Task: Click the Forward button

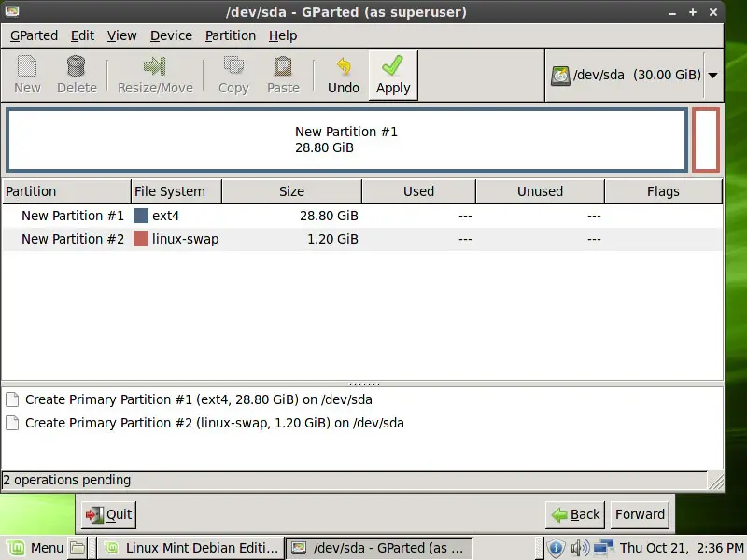Action: (640, 515)
